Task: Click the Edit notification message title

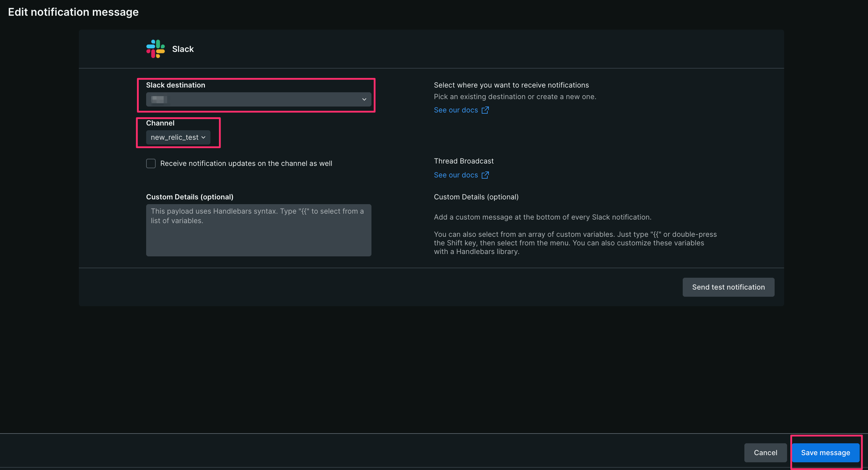Action: (73, 12)
